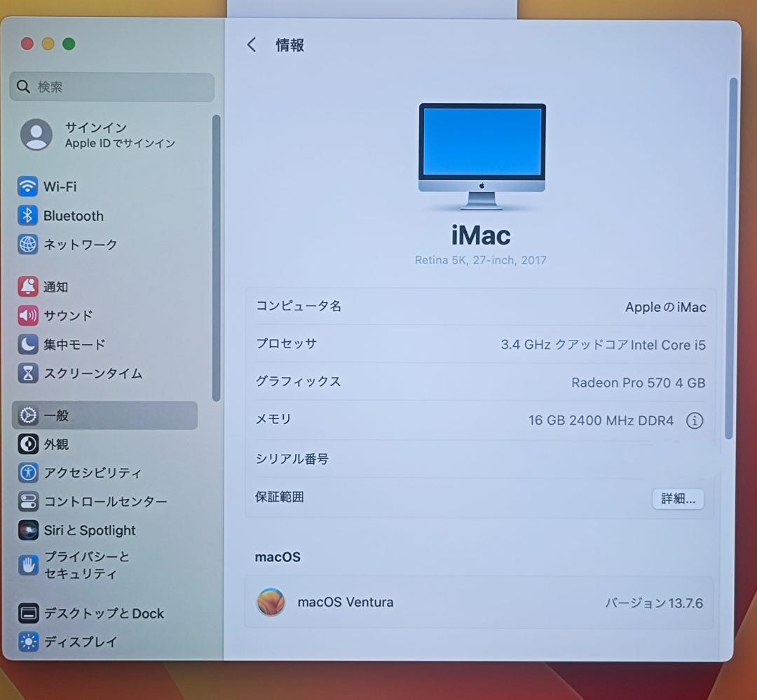This screenshot has width=757, height=700.
Task: Click the 詳細... warranty details button
Action: (678, 499)
